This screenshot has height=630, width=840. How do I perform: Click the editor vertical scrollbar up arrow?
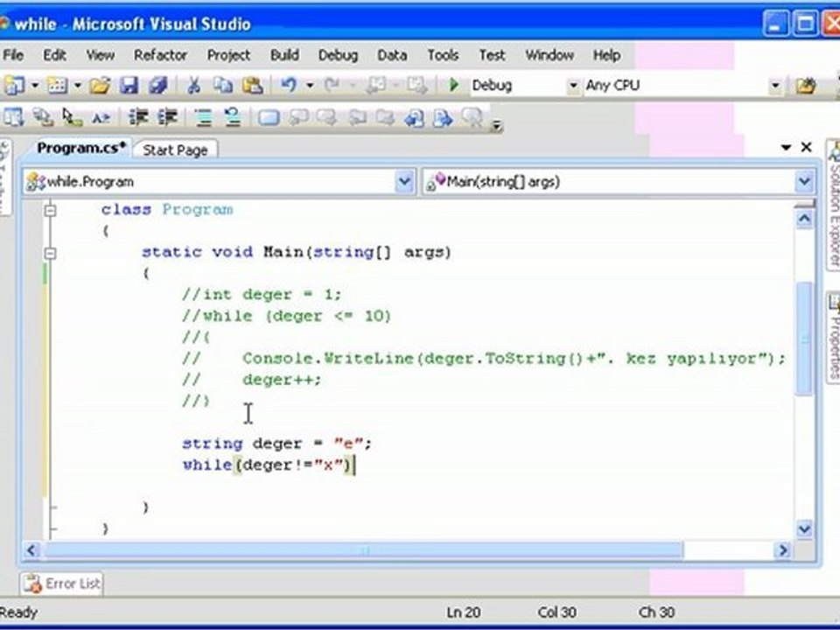tap(803, 219)
